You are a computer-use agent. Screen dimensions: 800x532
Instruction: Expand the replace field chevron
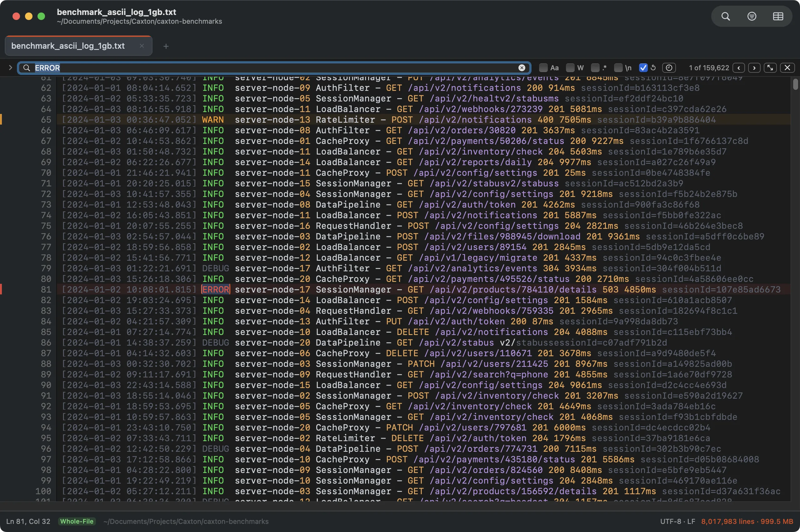[x=10, y=67]
